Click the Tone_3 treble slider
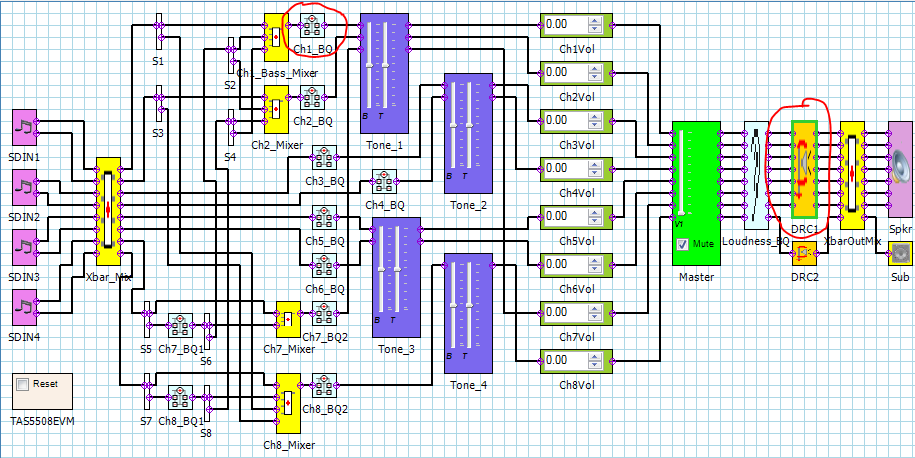 click(397, 269)
